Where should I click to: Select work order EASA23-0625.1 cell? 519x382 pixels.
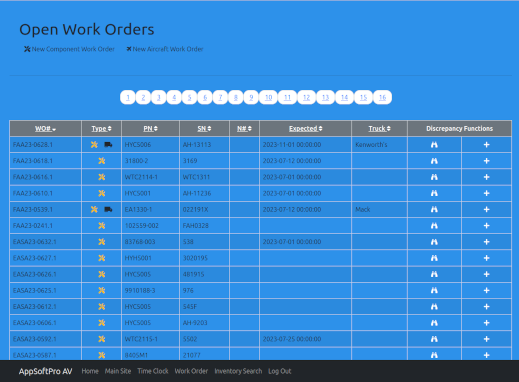coord(46,290)
